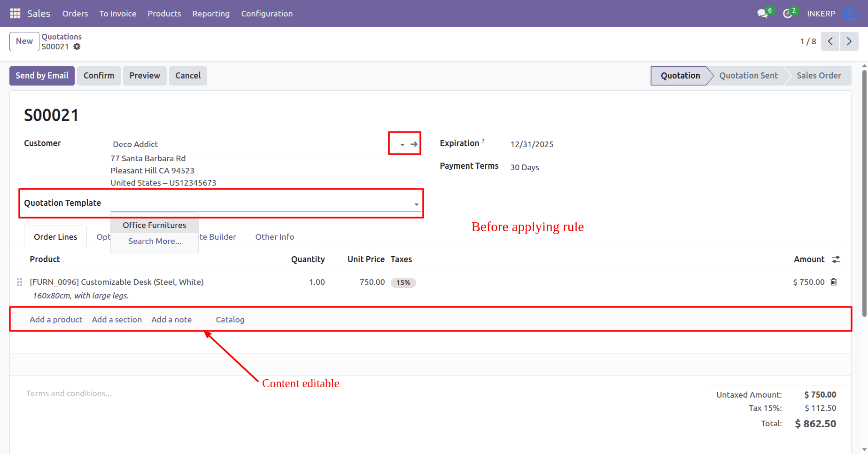Select the Sales Order status stage

coord(819,76)
